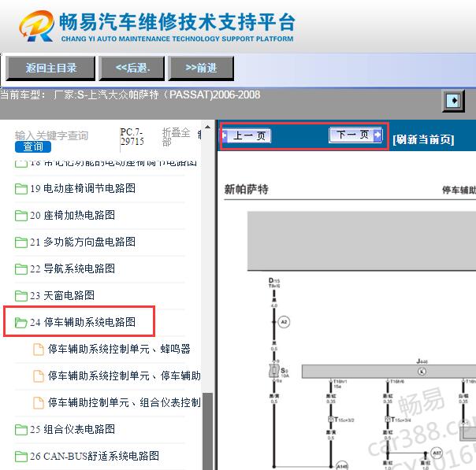Expand 20 座椅加热电路图
Screen dimensions: 476x470
point(73,215)
